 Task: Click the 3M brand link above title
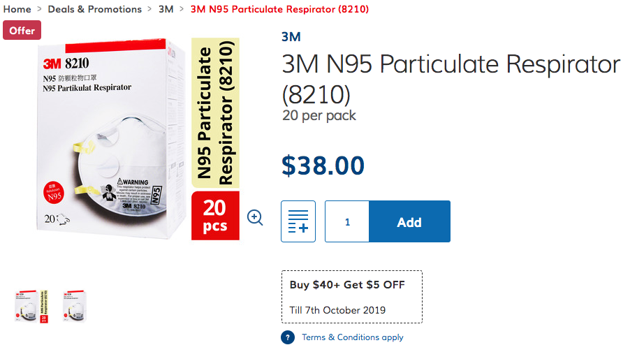pos(291,37)
